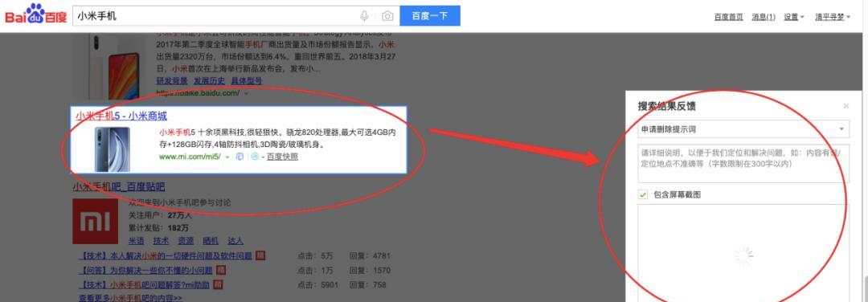Open the 百度快照 link
Image resolution: width=868 pixels, height=302 pixels.
pyautogui.click(x=282, y=157)
